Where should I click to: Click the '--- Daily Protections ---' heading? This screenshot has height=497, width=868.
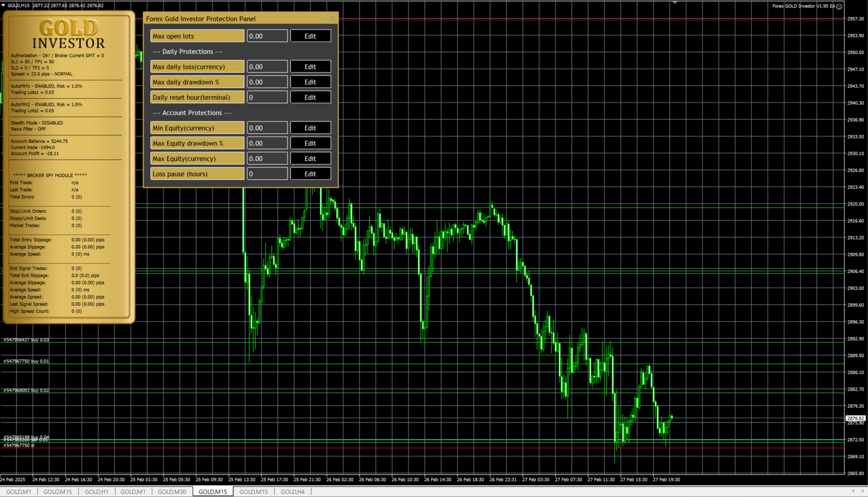(x=188, y=52)
